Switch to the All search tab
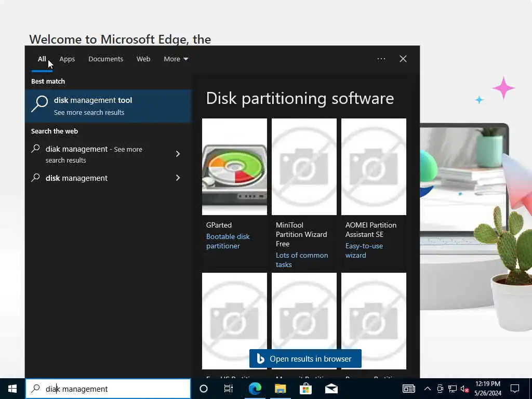This screenshot has height=399, width=532. [42, 59]
